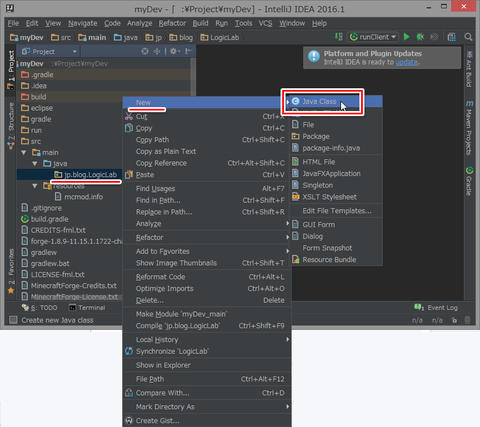Click Synchronize 'LogicLab' refresh icon

(129, 351)
